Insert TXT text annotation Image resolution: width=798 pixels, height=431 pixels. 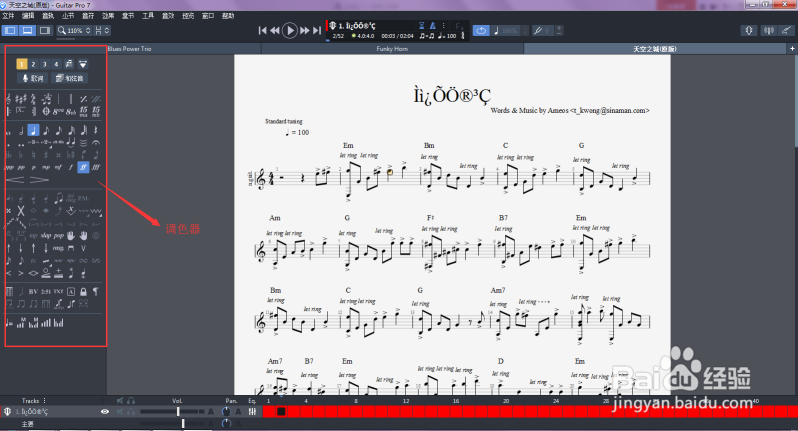point(59,292)
